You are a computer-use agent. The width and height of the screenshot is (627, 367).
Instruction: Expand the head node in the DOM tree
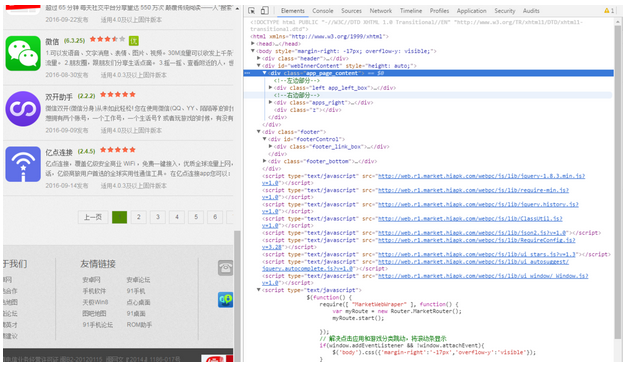point(253,44)
